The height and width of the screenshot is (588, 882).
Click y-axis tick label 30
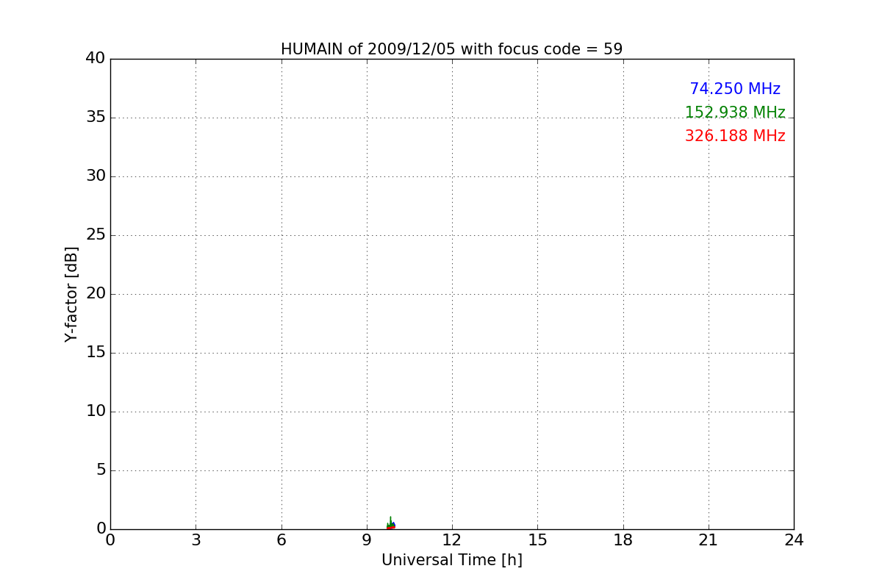(x=96, y=176)
